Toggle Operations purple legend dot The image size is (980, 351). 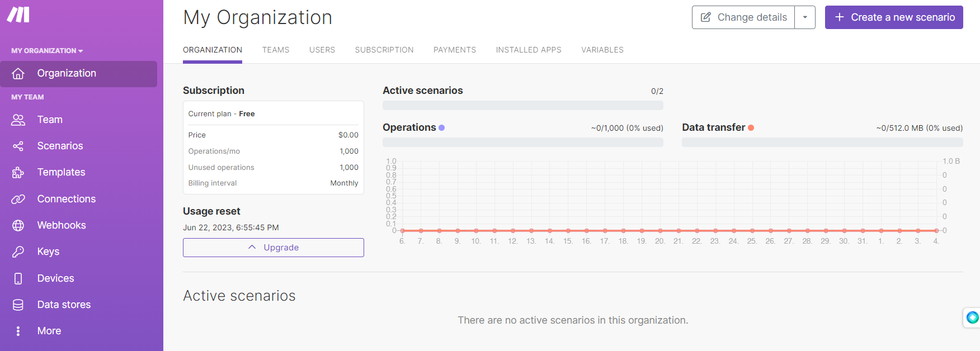442,127
